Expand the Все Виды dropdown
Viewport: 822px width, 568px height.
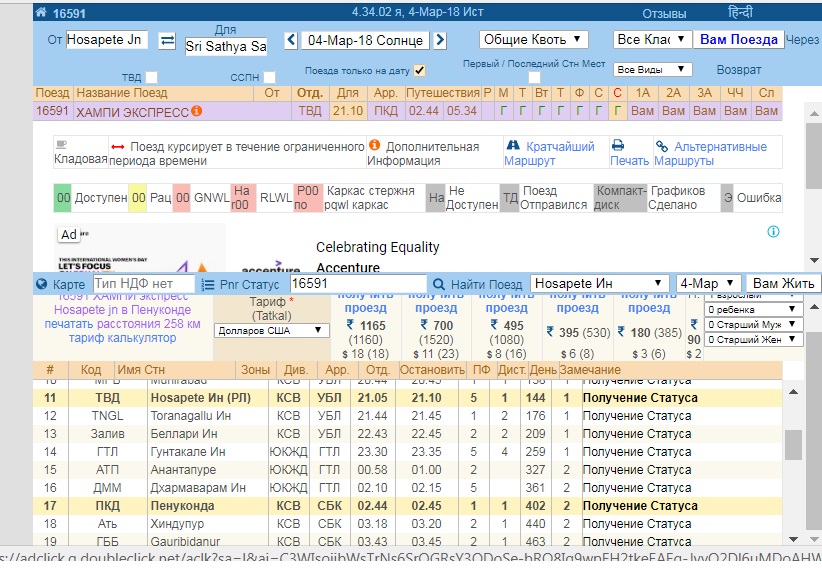652,70
